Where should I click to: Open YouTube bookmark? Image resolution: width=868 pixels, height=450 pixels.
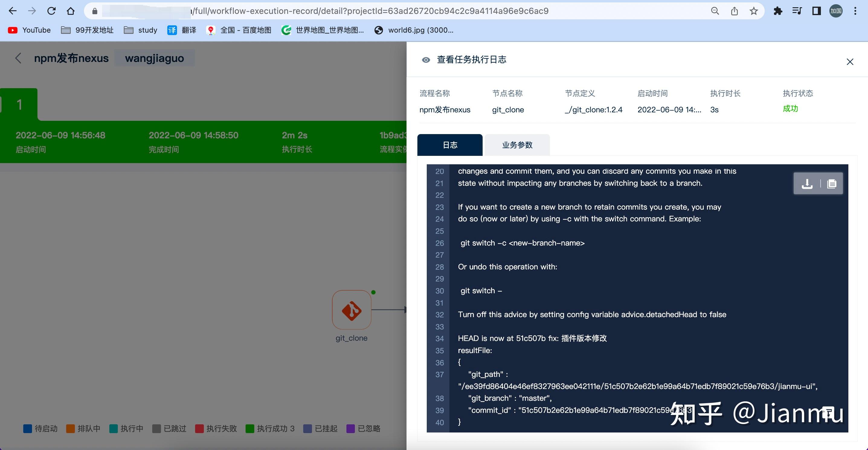tap(29, 30)
